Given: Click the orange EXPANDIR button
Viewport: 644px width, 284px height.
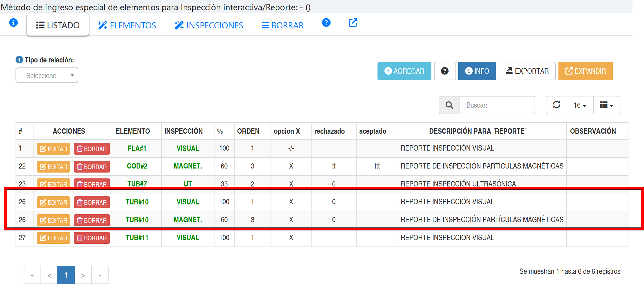Looking at the screenshot, I should (586, 71).
